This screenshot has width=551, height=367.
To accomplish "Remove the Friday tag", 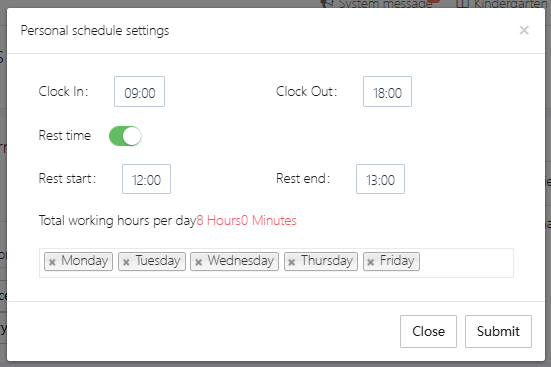I will [x=370, y=262].
